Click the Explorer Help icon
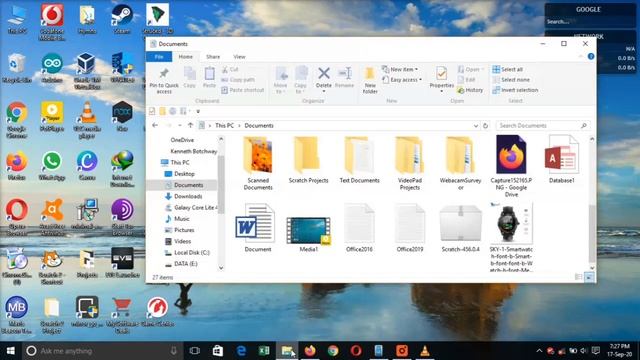640x360 pixels. (x=591, y=56)
